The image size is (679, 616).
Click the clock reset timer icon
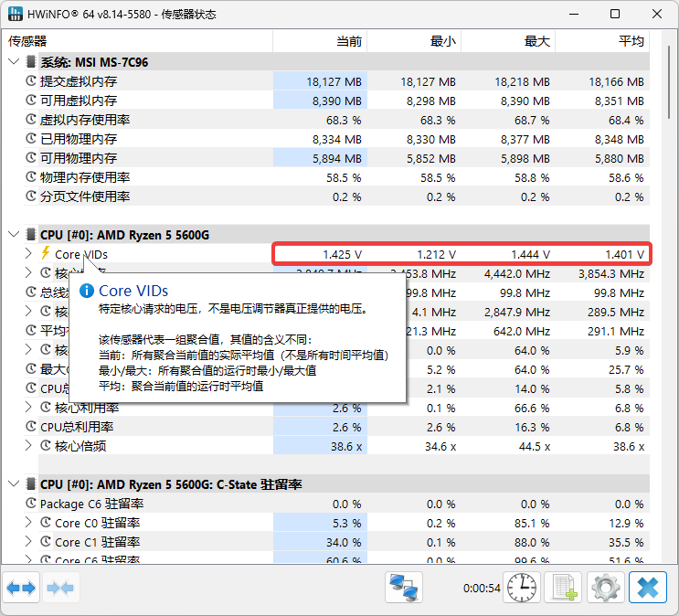click(x=522, y=588)
